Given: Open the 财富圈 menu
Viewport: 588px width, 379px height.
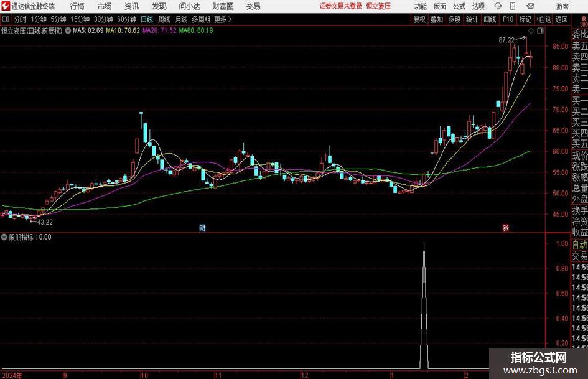Looking at the screenshot, I should [223, 6].
